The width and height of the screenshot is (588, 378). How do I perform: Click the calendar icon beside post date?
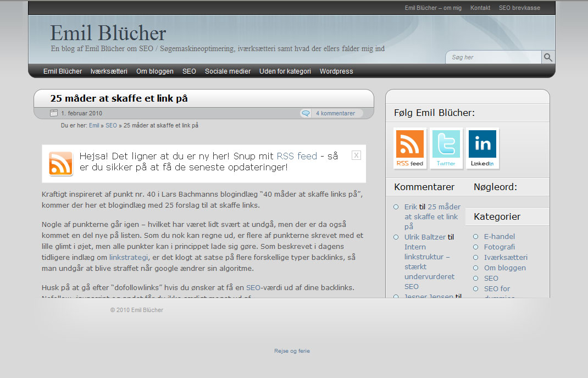pyautogui.click(x=54, y=113)
